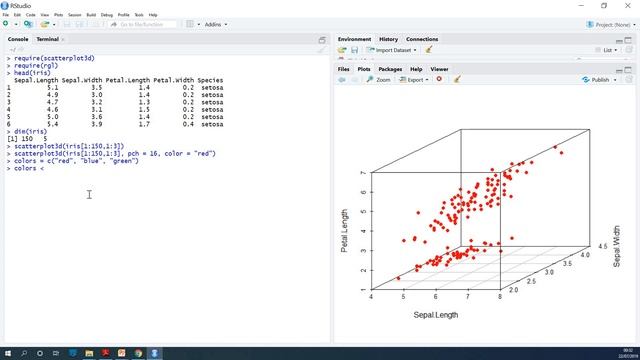Viewport: 640px width, 360px height.
Task: Maximize the Environment pane
Action: tap(629, 40)
